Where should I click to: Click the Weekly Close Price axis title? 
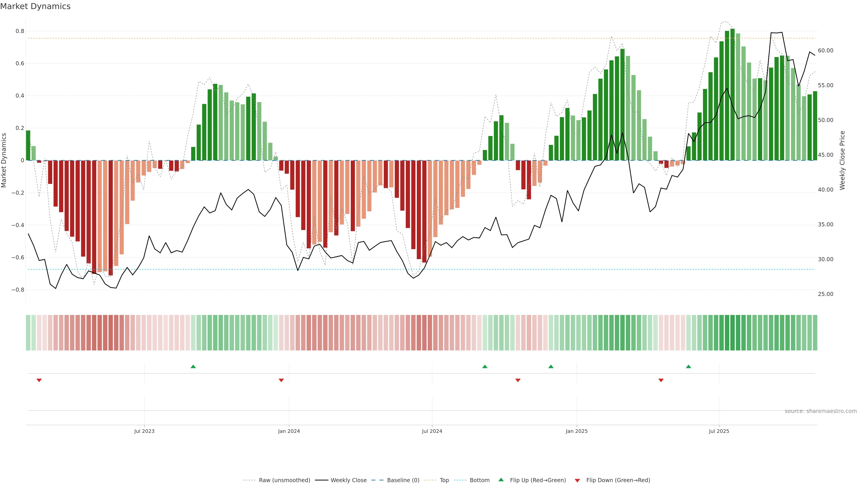pyautogui.click(x=842, y=160)
